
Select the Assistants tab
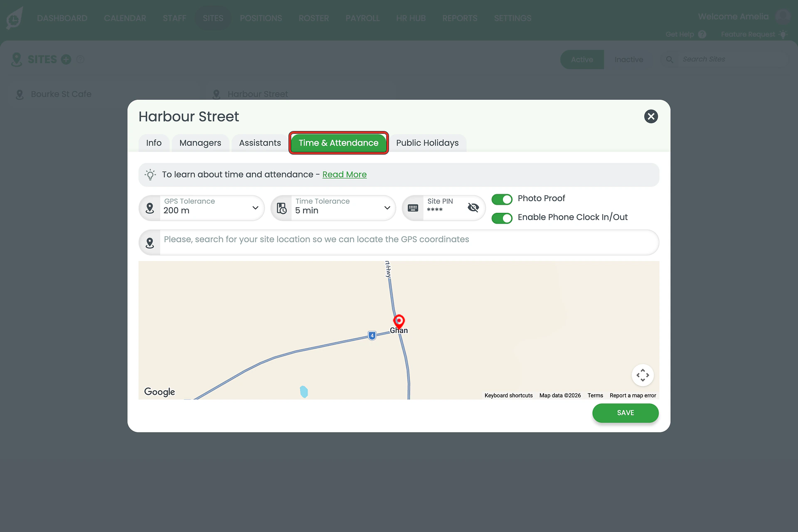coord(260,143)
